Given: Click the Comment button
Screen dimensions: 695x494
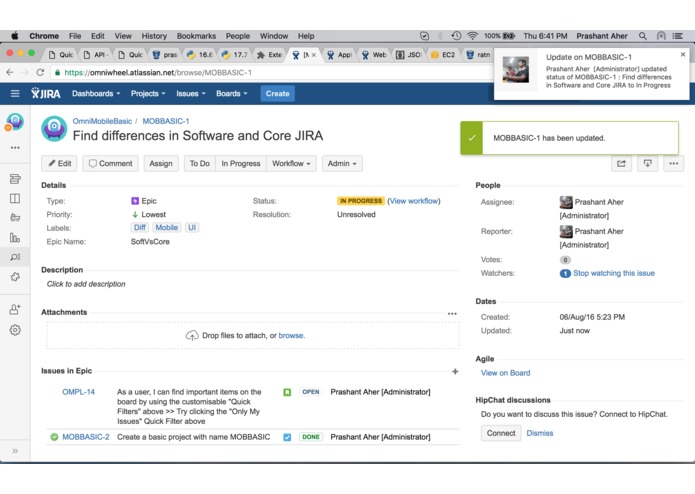Looking at the screenshot, I should pyautogui.click(x=110, y=163).
